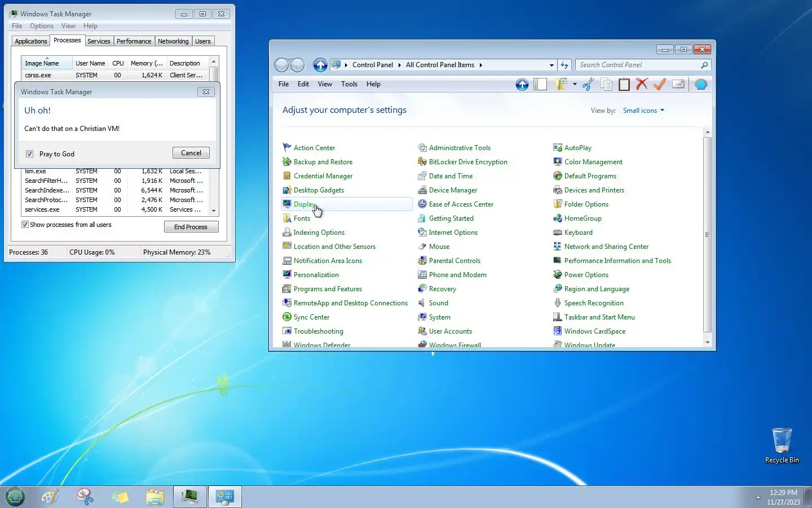Select the services.exe process row
The width and height of the screenshot is (812, 508).
[x=115, y=209]
